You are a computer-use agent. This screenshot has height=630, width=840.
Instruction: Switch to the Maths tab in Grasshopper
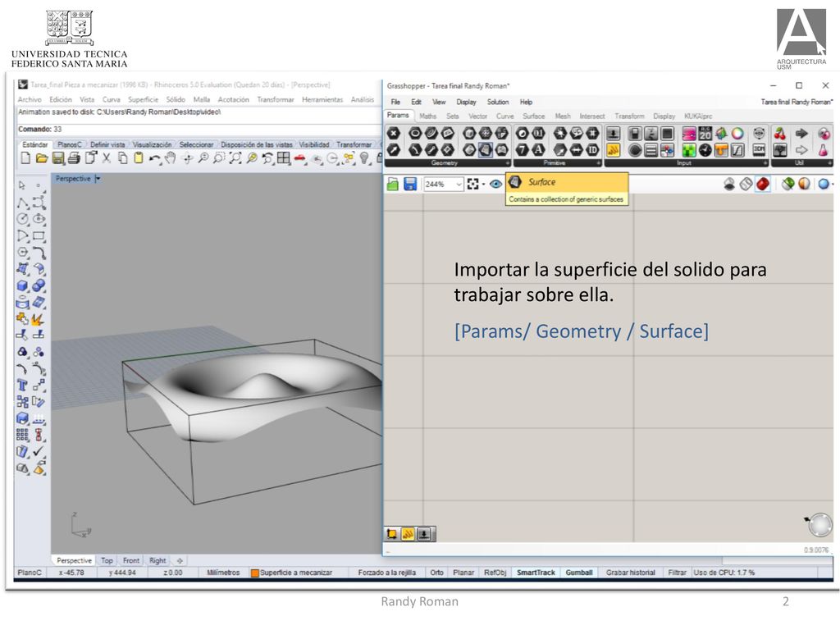427,116
